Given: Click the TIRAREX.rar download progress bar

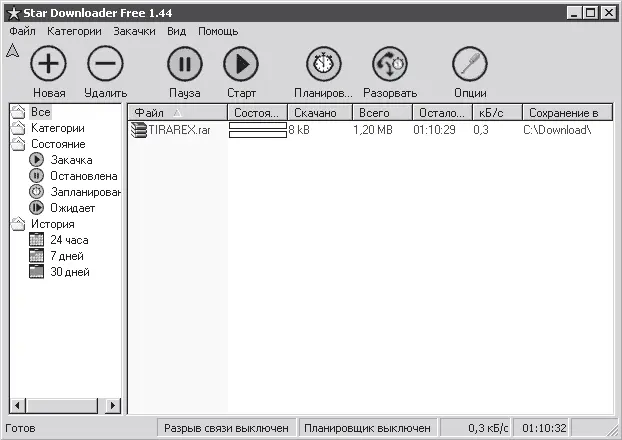Looking at the screenshot, I should tap(257, 130).
